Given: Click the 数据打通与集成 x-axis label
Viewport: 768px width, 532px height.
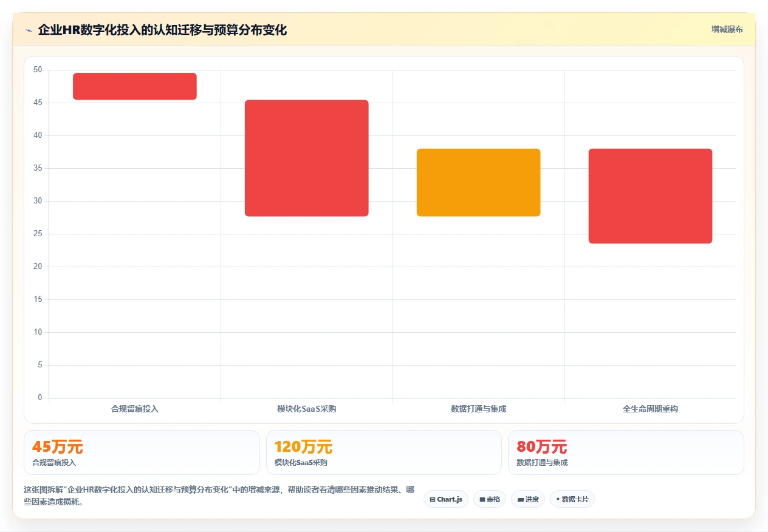Looking at the screenshot, I should click(x=479, y=409).
